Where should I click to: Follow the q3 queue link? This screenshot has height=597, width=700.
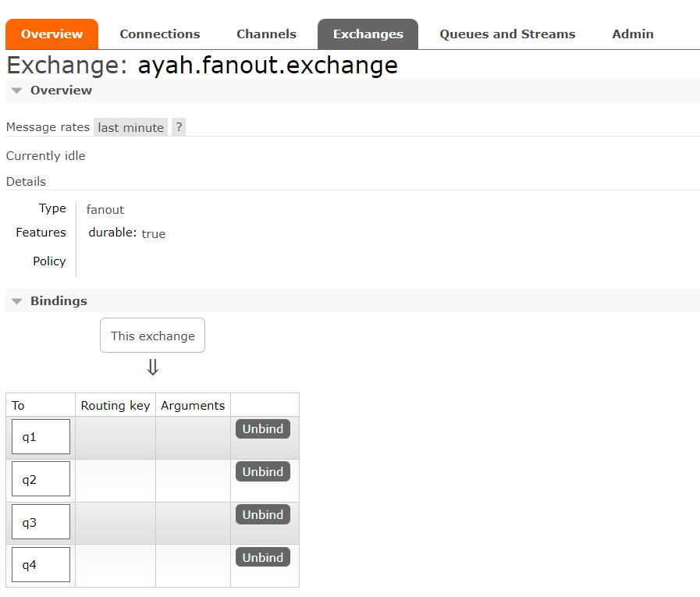pyautogui.click(x=30, y=523)
